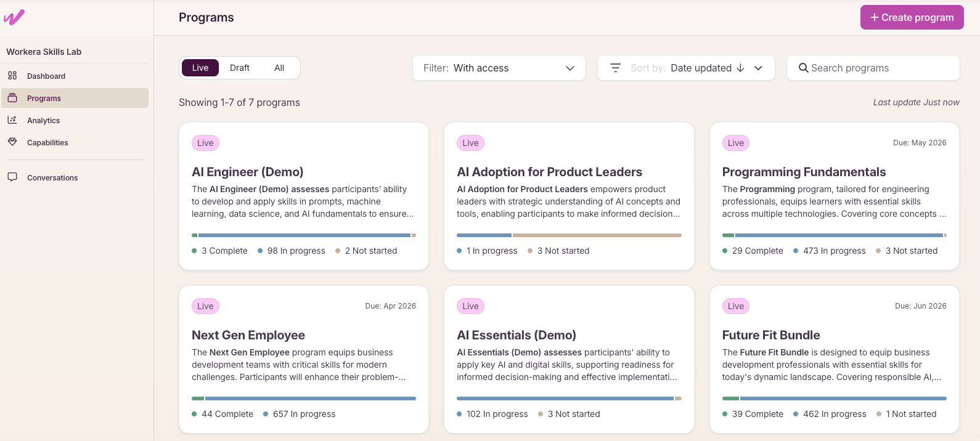The height and width of the screenshot is (441, 980).
Task: Click the AI Engineer (Demo) progress bar
Action: tap(304, 235)
